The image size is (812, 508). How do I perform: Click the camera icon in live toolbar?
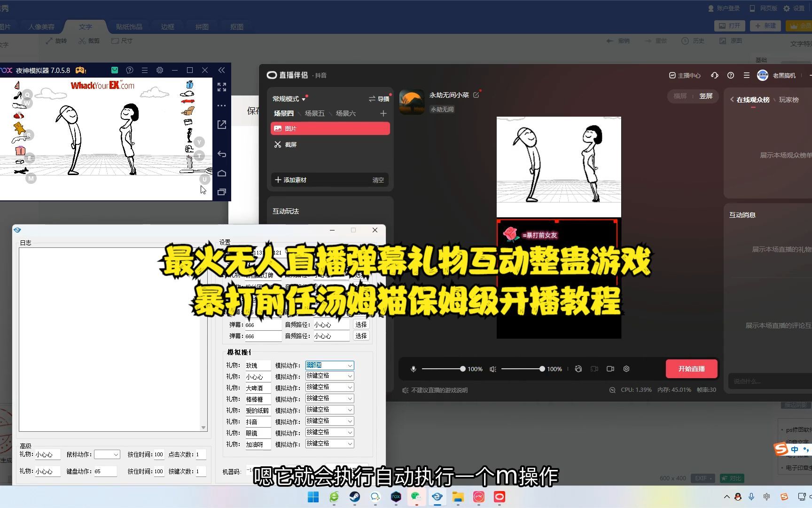pos(610,369)
